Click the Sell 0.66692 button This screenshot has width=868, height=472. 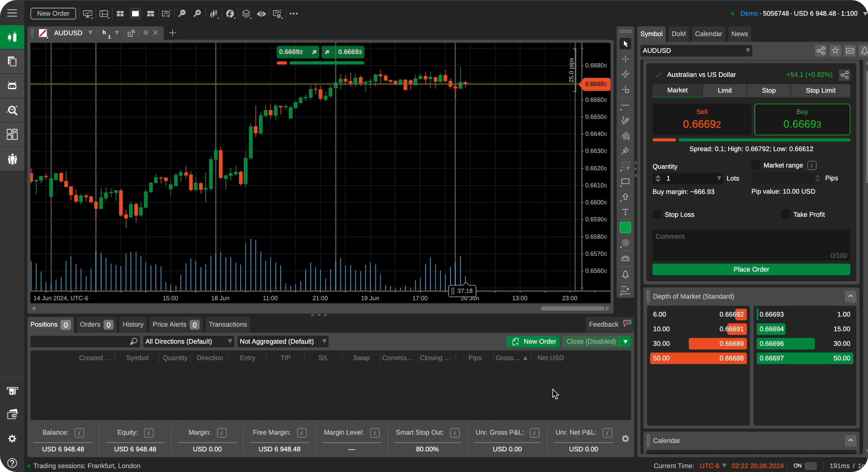[702, 119]
